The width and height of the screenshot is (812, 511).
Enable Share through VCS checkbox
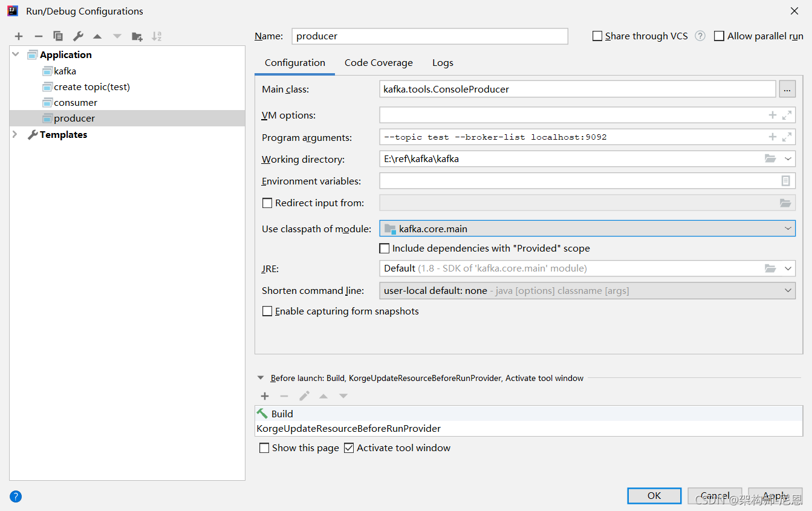(x=597, y=36)
